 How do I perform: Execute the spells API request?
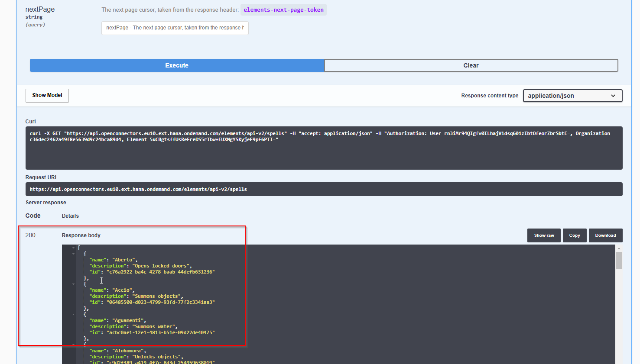(176, 65)
